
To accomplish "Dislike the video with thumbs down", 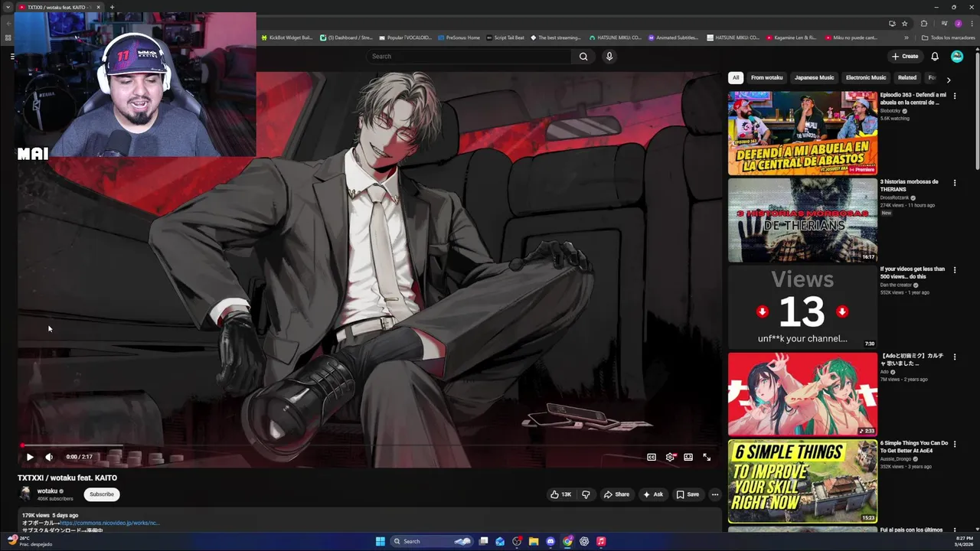I will click(586, 494).
